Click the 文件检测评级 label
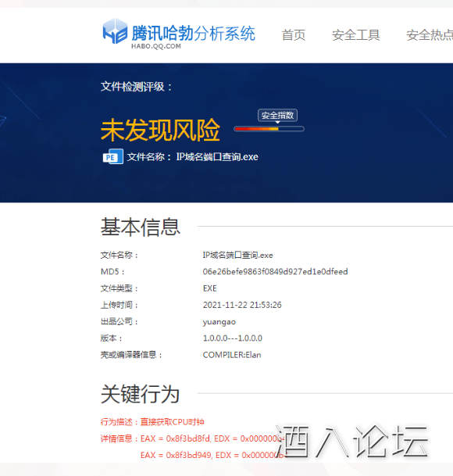 136,87
